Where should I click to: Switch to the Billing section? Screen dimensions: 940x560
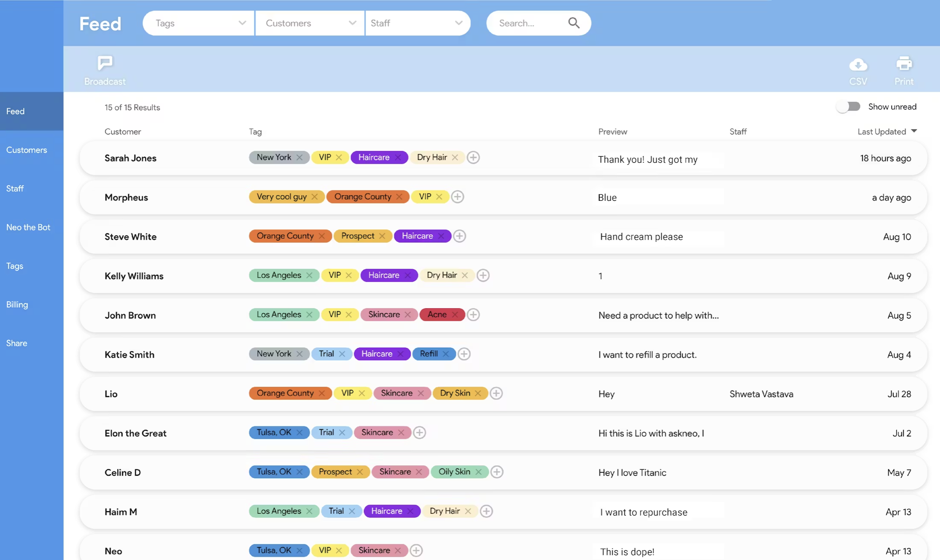pyautogui.click(x=17, y=304)
